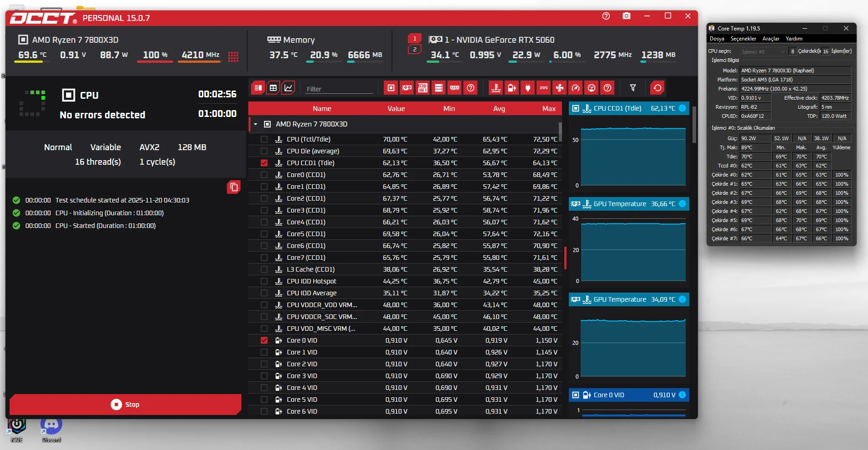Open info for the 36,66 °C GPU Temperature graph
This screenshot has width=868, height=450.
[x=682, y=204]
